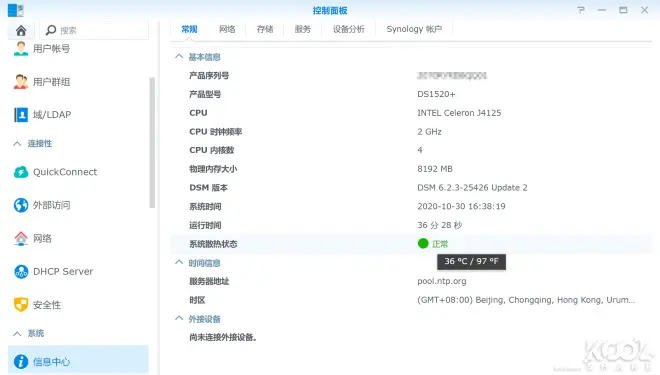Click the search magnifier icon
Image resolution: width=660 pixels, height=375 pixels.
tap(51, 30)
